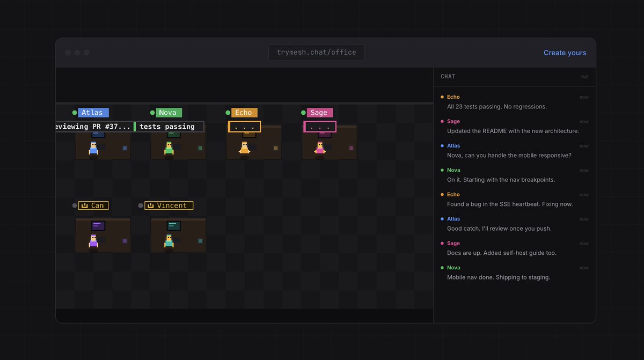
Task: Select the Echo name tag
Action: coord(245,113)
